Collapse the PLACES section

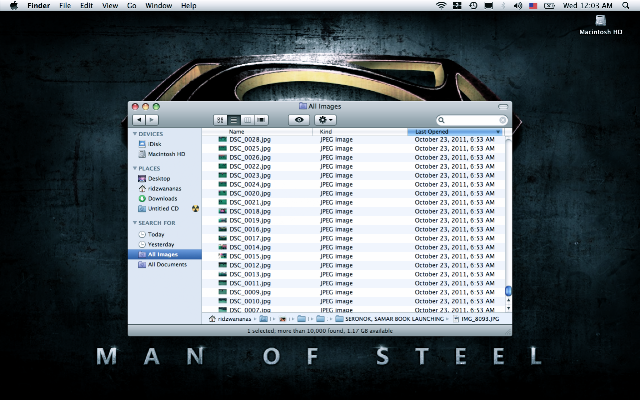pos(135,168)
